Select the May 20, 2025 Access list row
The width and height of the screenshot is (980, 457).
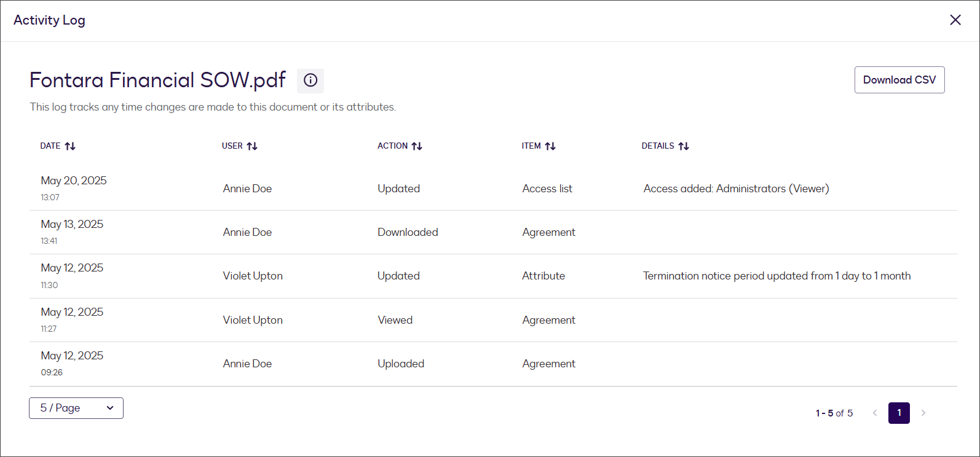point(547,189)
